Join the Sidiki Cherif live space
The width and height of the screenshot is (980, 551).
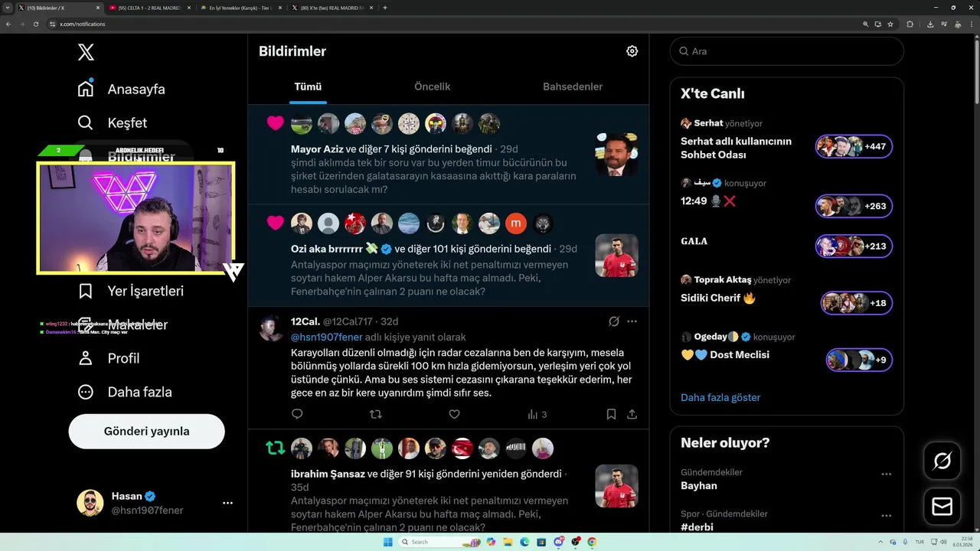point(856,303)
